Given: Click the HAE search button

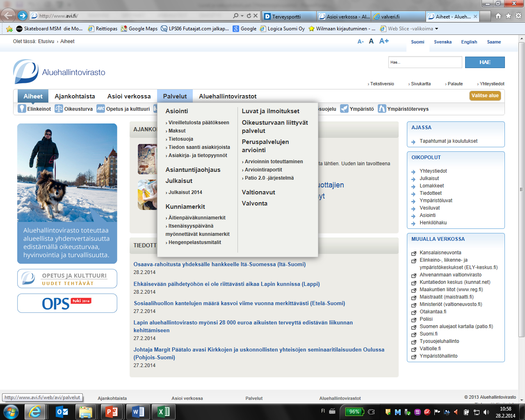Looking at the screenshot, I should pos(485,62).
